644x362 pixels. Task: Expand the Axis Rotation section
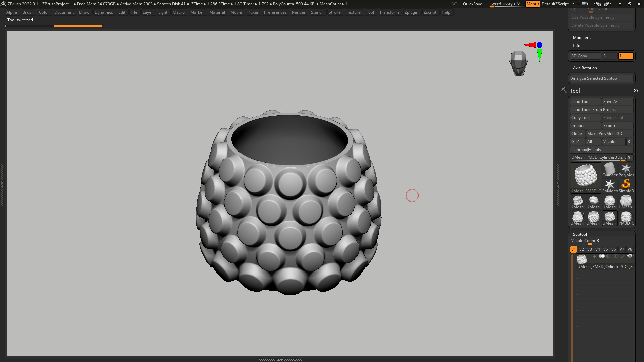[x=585, y=68]
